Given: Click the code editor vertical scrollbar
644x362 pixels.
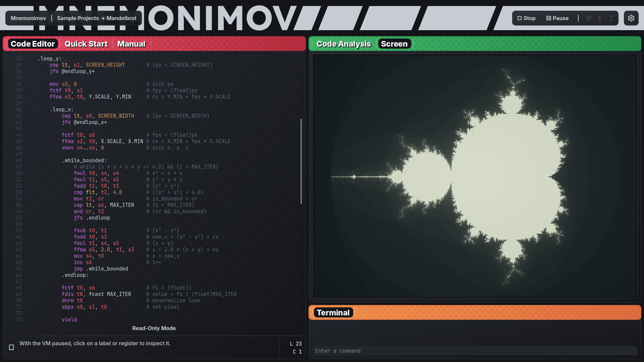Looking at the screenshot, I should click(x=301, y=161).
